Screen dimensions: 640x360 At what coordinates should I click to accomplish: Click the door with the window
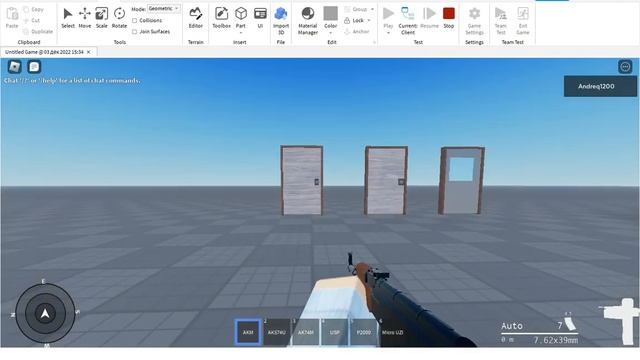pos(462,180)
